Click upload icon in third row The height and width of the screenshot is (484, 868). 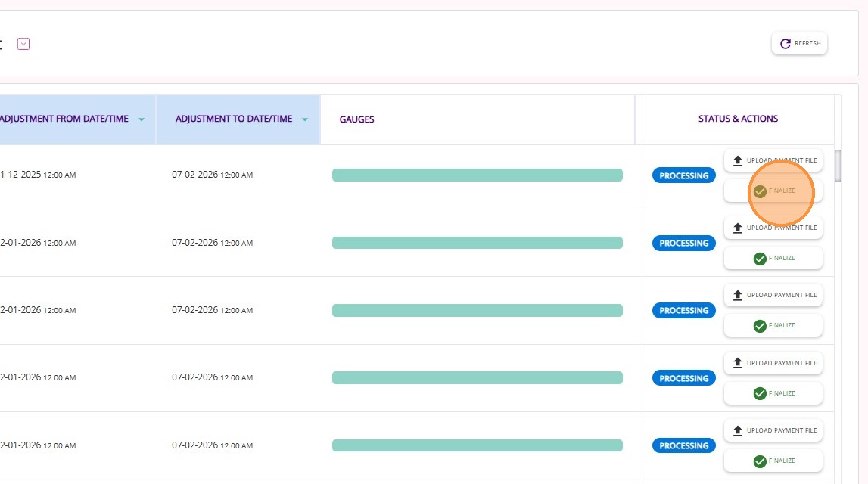pyautogui.click(x=738, y=295)
